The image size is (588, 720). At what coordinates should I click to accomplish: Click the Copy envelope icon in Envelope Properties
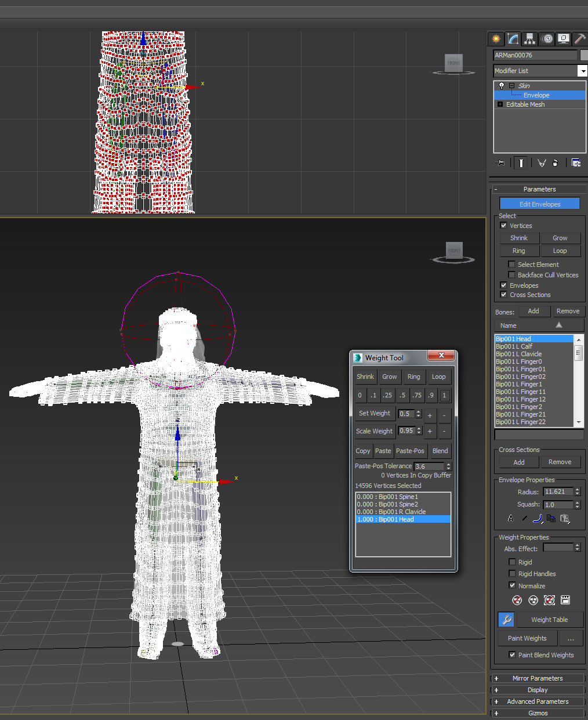coord(551,518)
